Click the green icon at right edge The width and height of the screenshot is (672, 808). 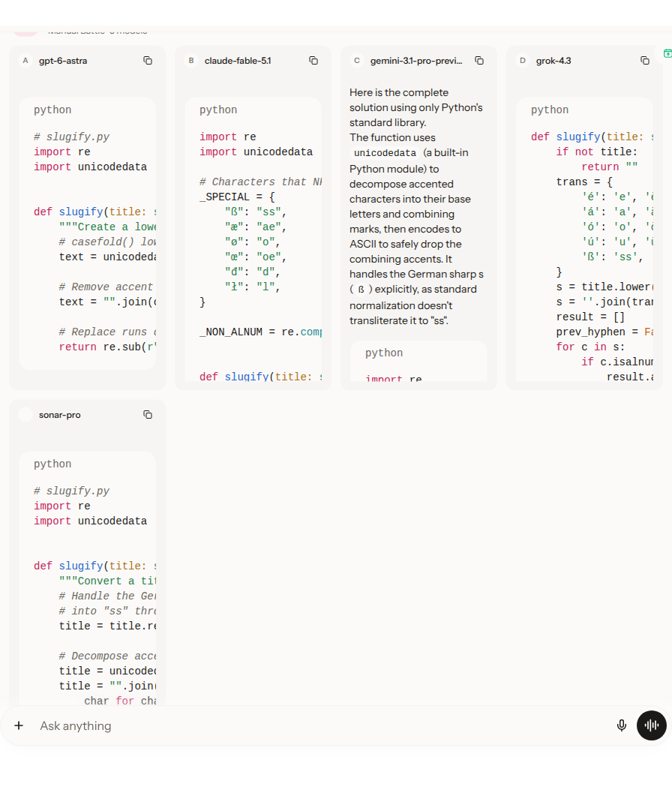coord(667,53)
